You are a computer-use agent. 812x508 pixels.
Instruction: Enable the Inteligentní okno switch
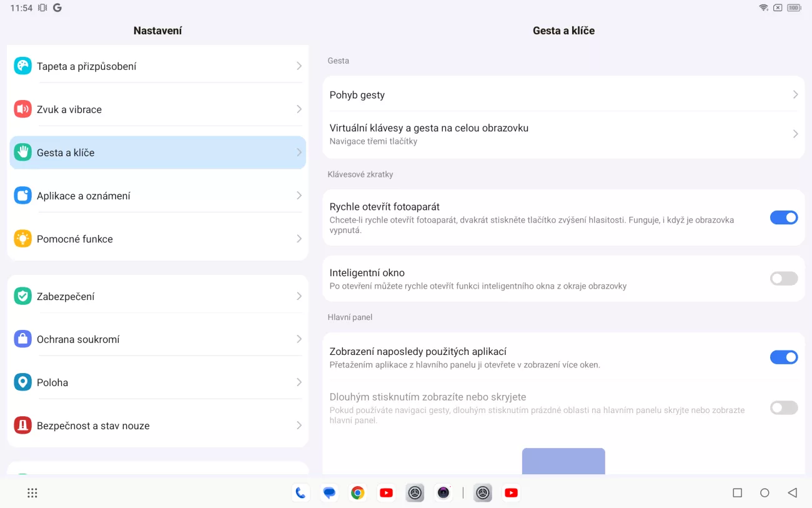pos(783,279)
